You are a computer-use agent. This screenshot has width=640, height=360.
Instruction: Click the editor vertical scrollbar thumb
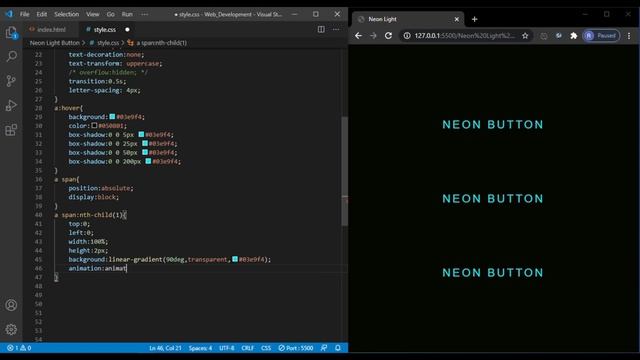[345, 171]
